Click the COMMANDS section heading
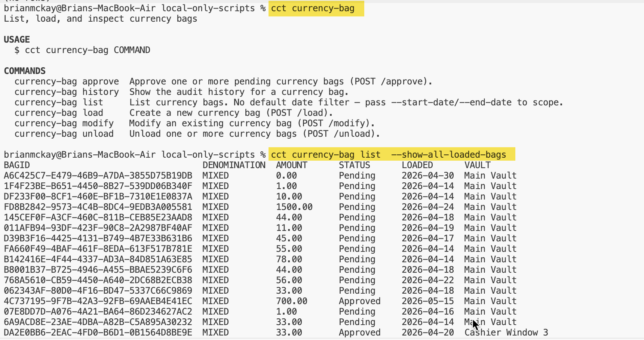Viewport: 644px width, 340px height. point(25,71)
